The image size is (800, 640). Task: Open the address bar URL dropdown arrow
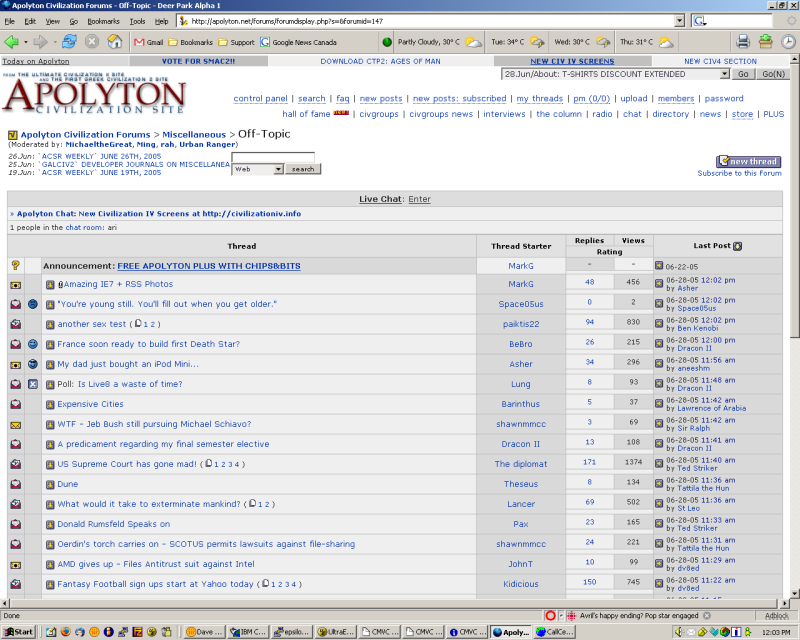pyautogui.click(x=679, y=20)
